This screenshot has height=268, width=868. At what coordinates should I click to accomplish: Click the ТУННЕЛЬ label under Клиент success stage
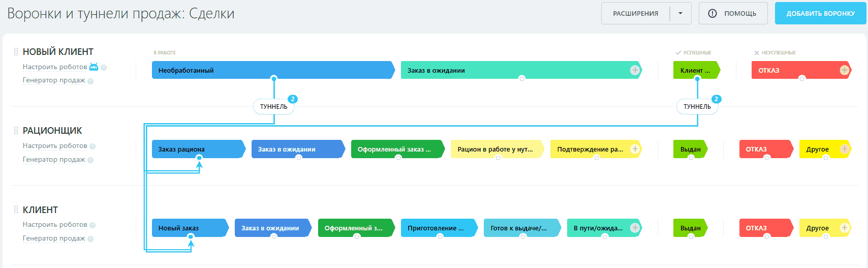pyautogui.click(x=697, y=107)
